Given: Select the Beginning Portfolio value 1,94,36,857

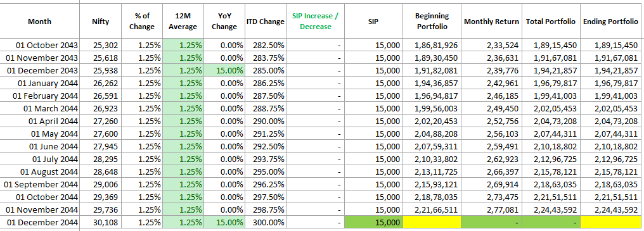Looking at the screenshot, I should coord(432,84).
